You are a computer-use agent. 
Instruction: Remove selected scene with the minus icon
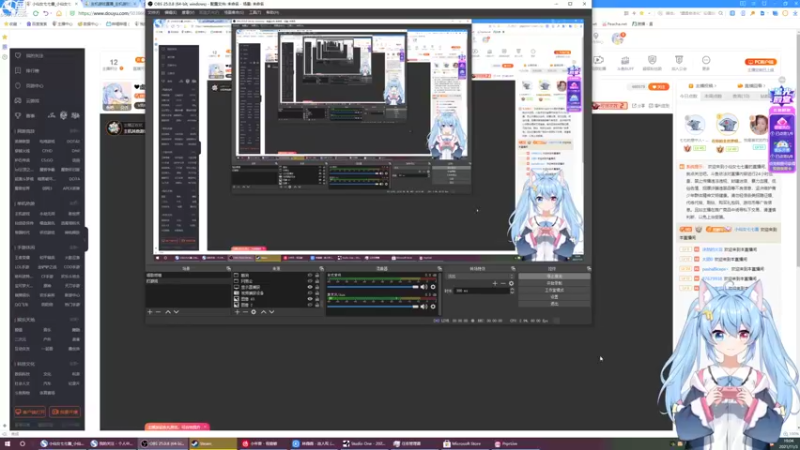point(158,312)
